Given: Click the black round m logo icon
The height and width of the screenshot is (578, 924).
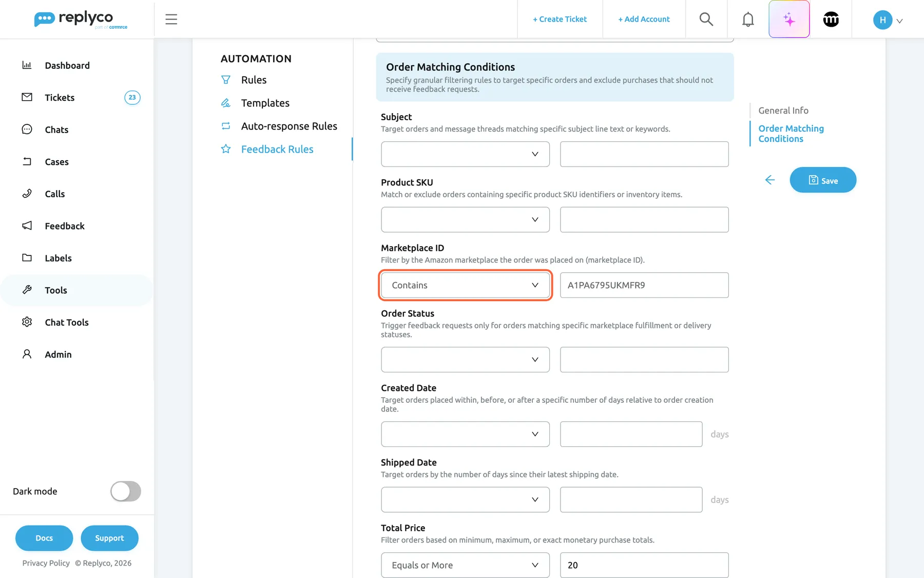Looking at the screenshot, I should pos(831,20).
